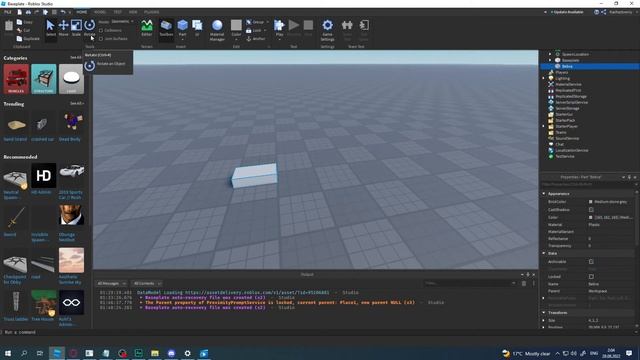Click the Exit Game icon

tap(364, 25)
